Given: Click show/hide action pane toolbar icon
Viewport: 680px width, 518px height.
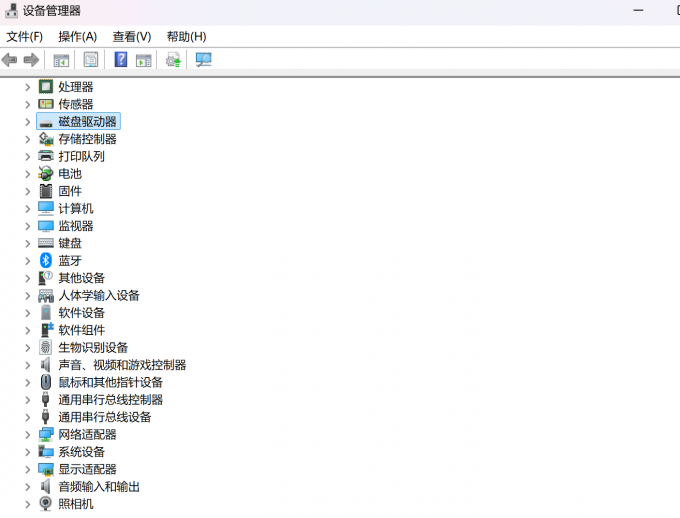Looking at the screenshot, I should click(144, 60).
